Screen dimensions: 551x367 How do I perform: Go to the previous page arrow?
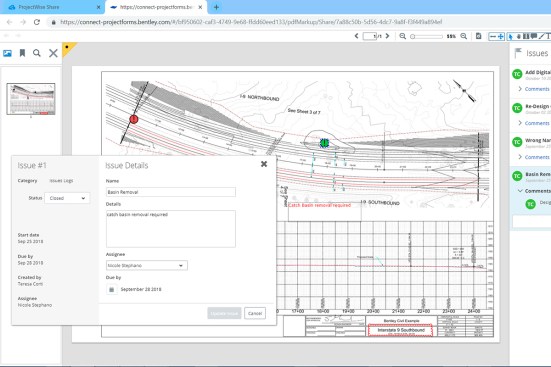(356, 36)
